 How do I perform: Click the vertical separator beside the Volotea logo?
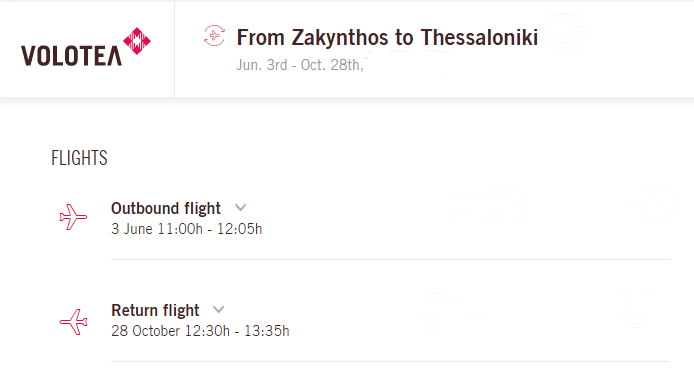174,49
